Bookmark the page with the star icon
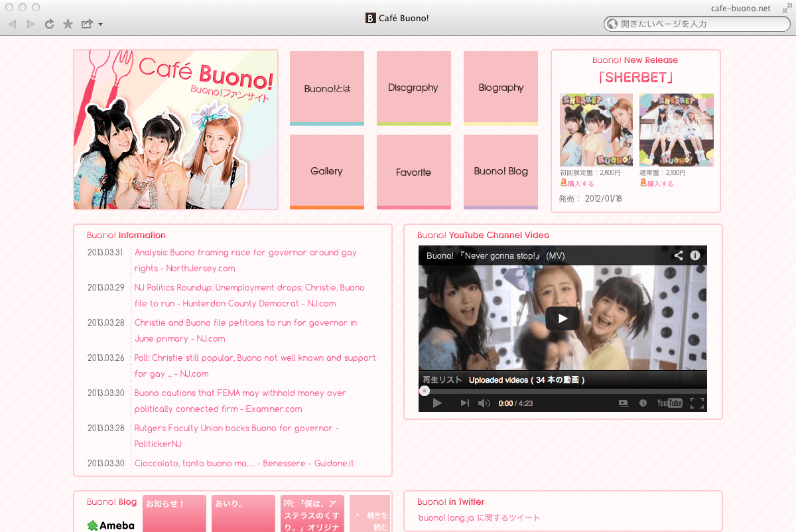796x532 pixels. (68, 25)
